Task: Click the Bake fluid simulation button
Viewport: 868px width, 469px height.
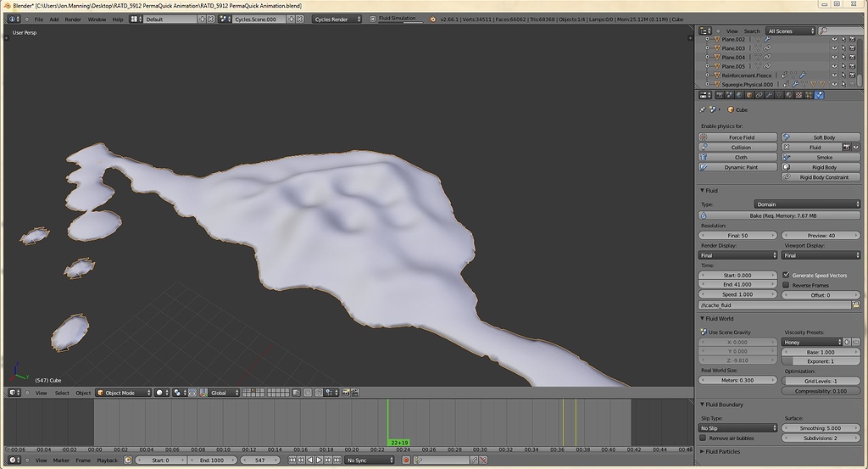Action: (780, 215)
